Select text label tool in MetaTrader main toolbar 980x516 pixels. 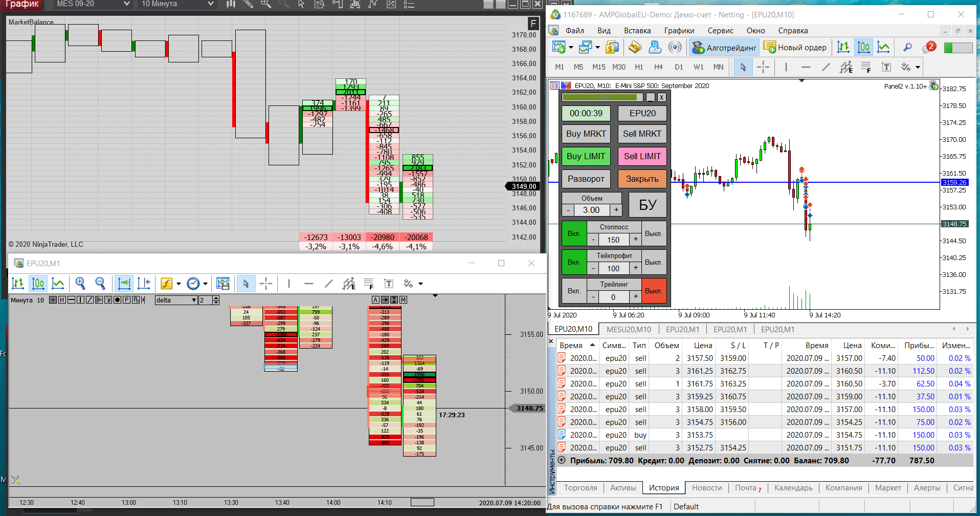click(886, 67)
